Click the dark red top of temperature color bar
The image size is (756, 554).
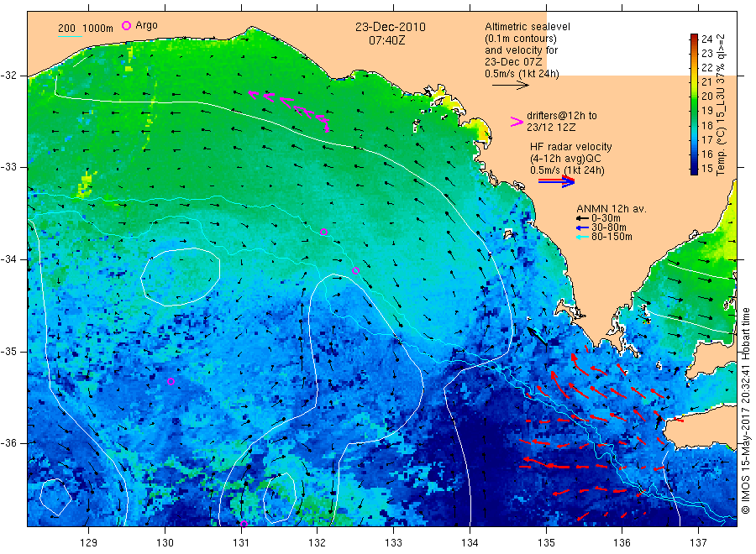694,38
